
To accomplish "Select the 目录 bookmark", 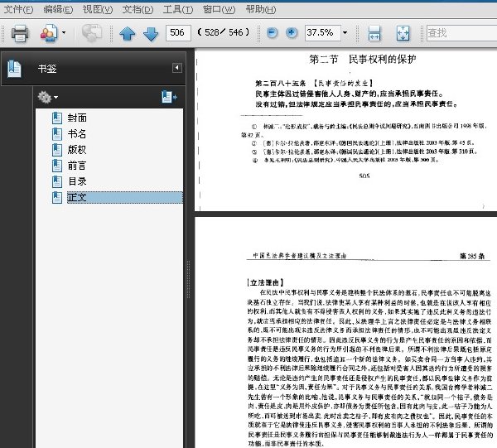I will [x=77, y=181].
